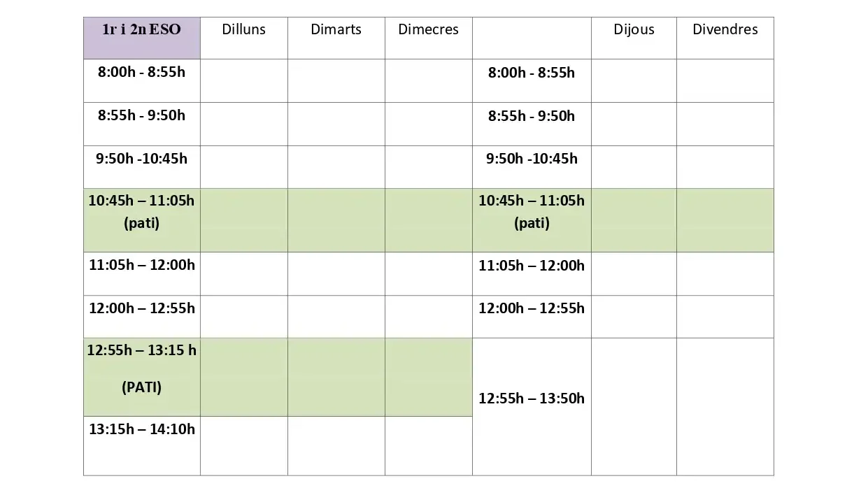
Task: Click the 12:55h – 13:15 h (PATI) cell
Action: 142,378
